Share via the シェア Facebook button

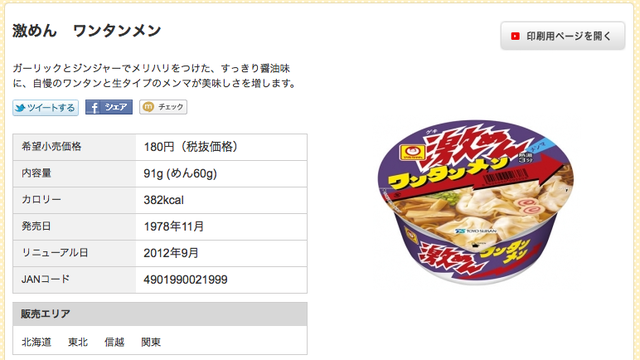[x=109, y=107]
